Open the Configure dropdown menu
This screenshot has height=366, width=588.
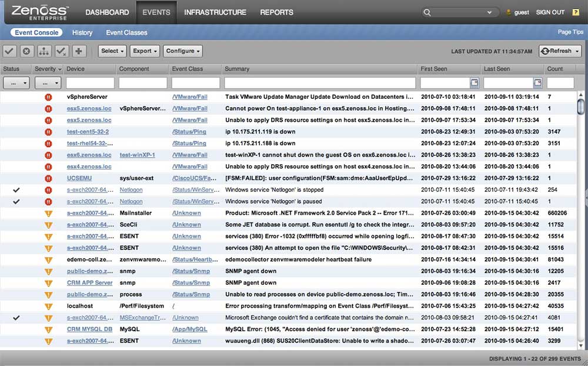point(183,51)
